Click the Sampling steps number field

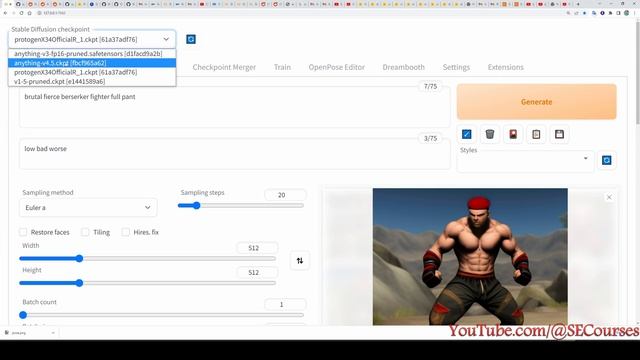point(285,195)
